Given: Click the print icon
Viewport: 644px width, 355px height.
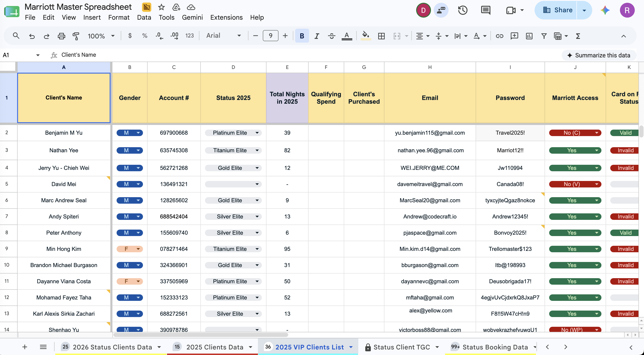Looking at the screenshot, I should tap(61, 36).
